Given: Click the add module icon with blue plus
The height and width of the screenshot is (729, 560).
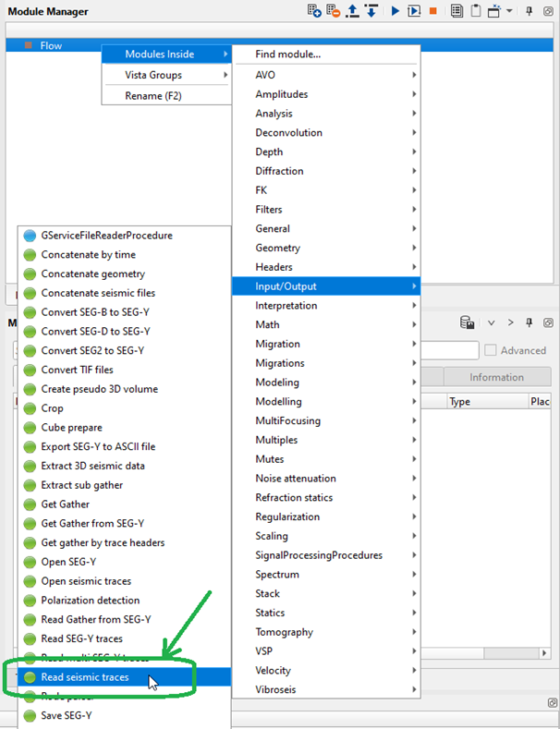Looking at the screenshot, I should (x=314, y=11).
